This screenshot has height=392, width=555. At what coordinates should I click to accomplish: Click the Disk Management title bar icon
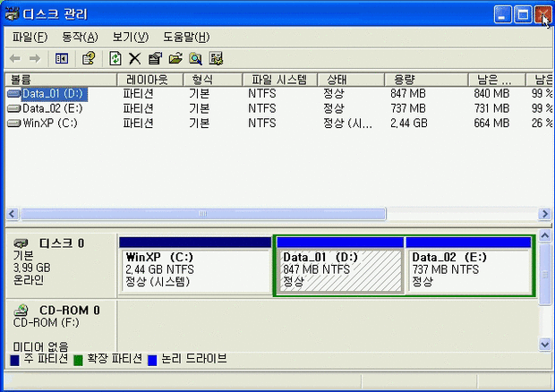13,14
